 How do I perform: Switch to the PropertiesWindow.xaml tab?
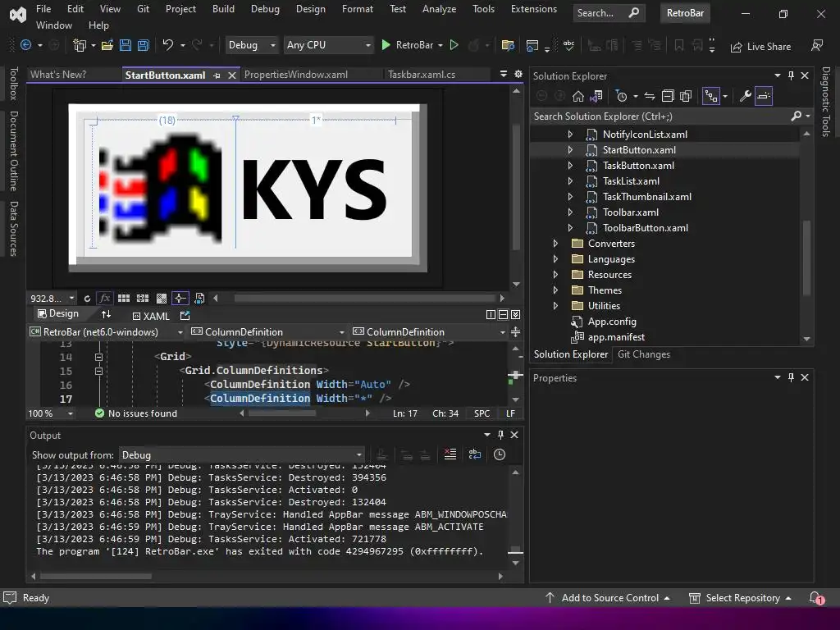[x=295, y=75]
